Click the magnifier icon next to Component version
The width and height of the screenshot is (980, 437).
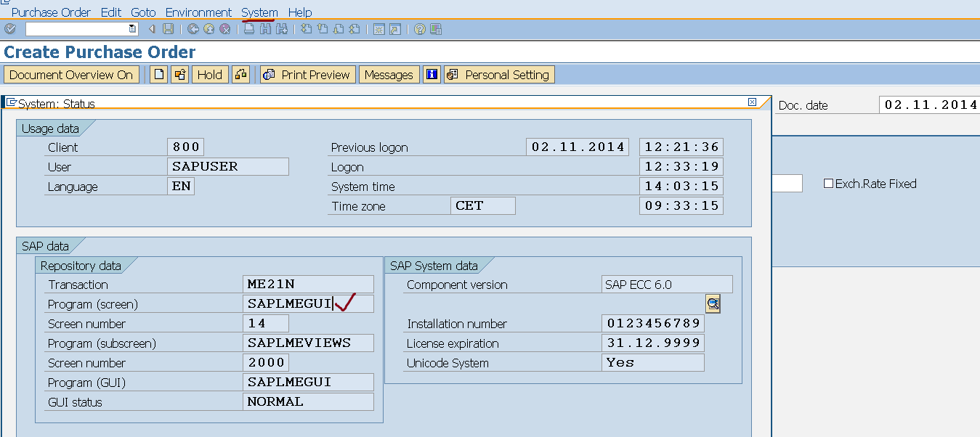713,303
